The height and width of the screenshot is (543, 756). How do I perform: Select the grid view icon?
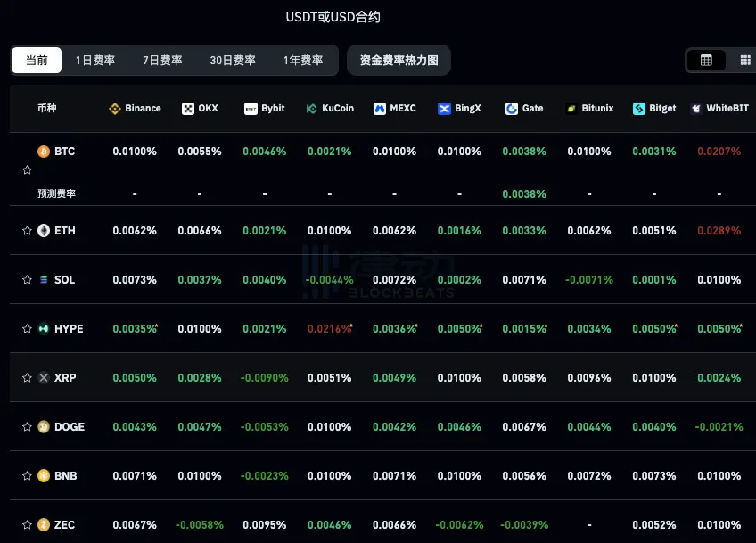[x=745, y=61]
